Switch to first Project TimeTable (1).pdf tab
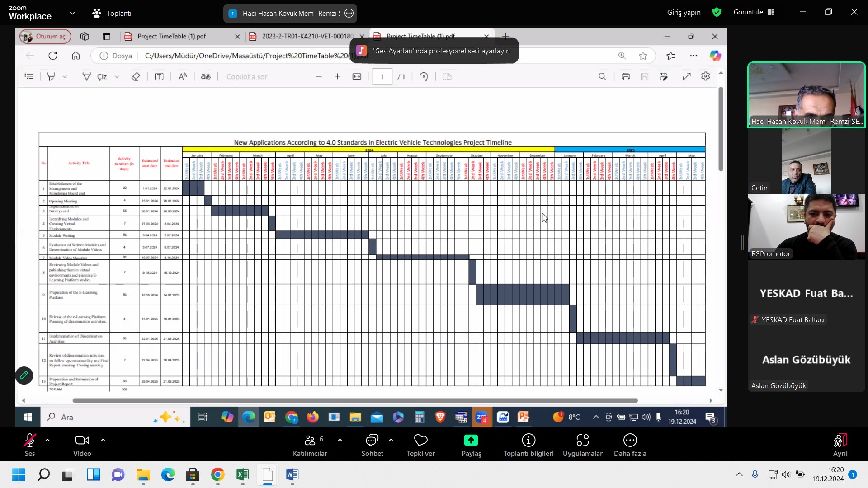The width and height of the screenshot is (868, 488). pyautogui.click(x=172, y=36)
